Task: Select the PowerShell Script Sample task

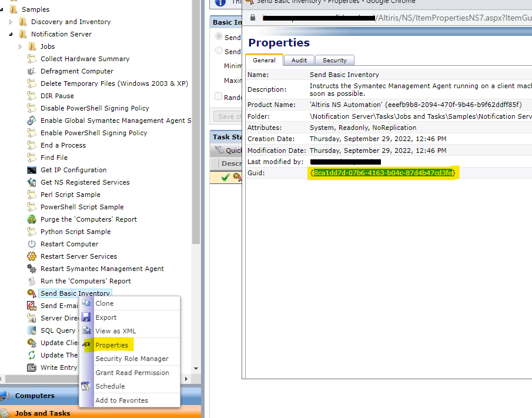Action: point(82,207)
